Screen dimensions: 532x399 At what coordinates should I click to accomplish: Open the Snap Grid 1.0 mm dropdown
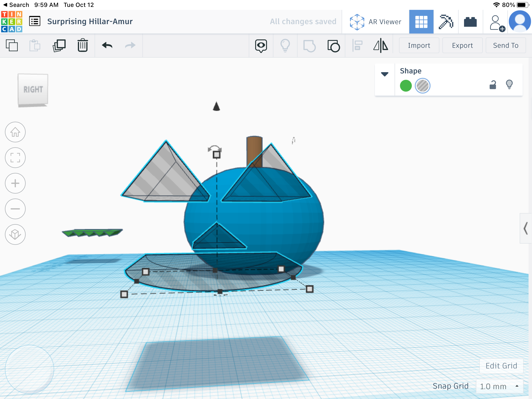pos(499,386)
